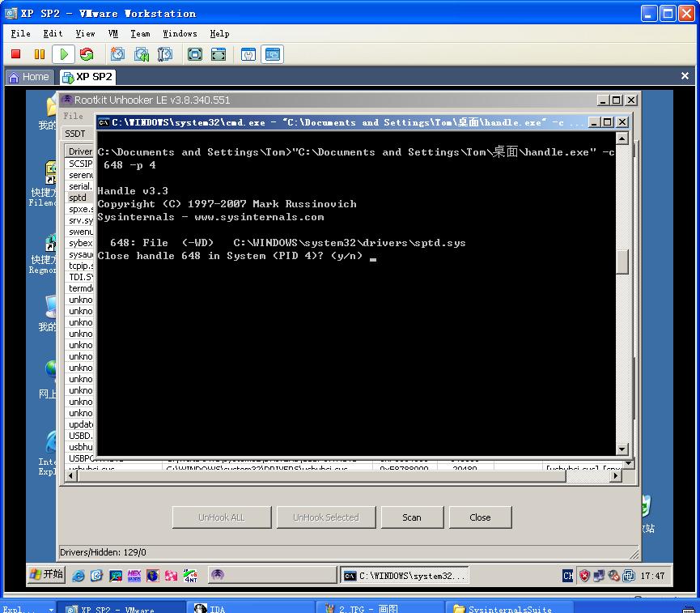Select the SCSIP row in the driver list
Viewport: 700px width, 613px height.
(79, 164)
